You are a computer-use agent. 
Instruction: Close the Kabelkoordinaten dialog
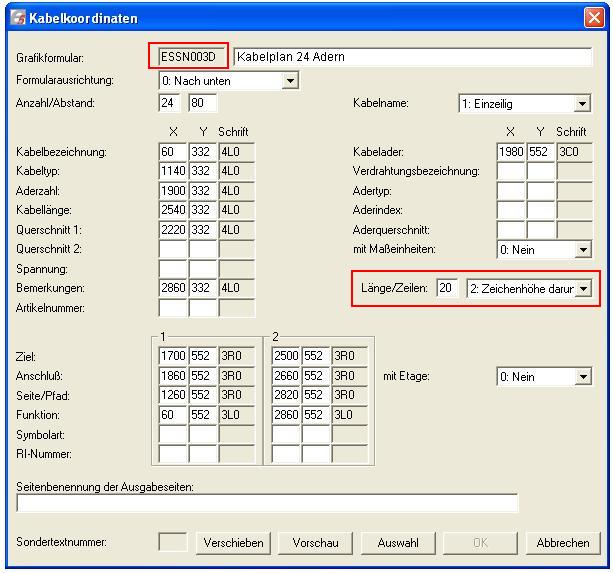tap(594, 18)
